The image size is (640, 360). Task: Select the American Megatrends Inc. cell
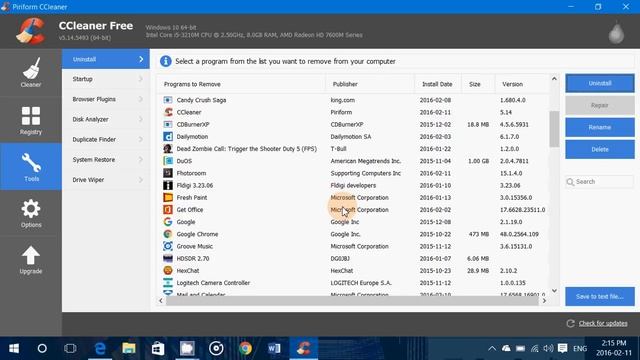click(366, 161)
